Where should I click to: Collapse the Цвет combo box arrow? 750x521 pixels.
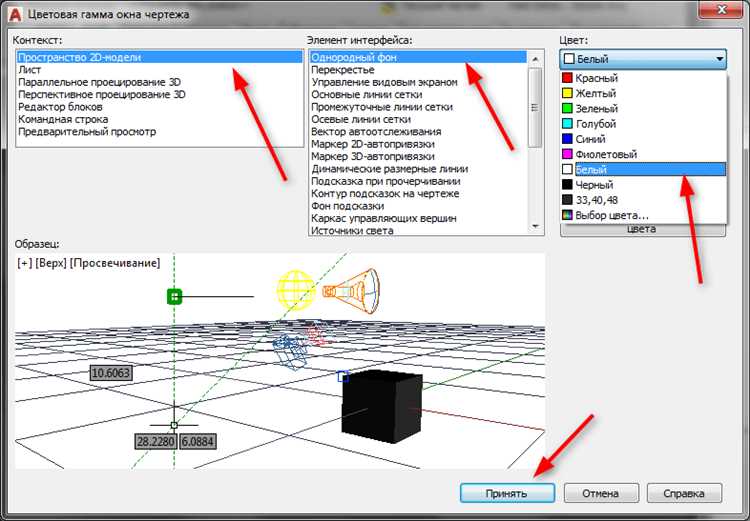[x=719, y=59]
